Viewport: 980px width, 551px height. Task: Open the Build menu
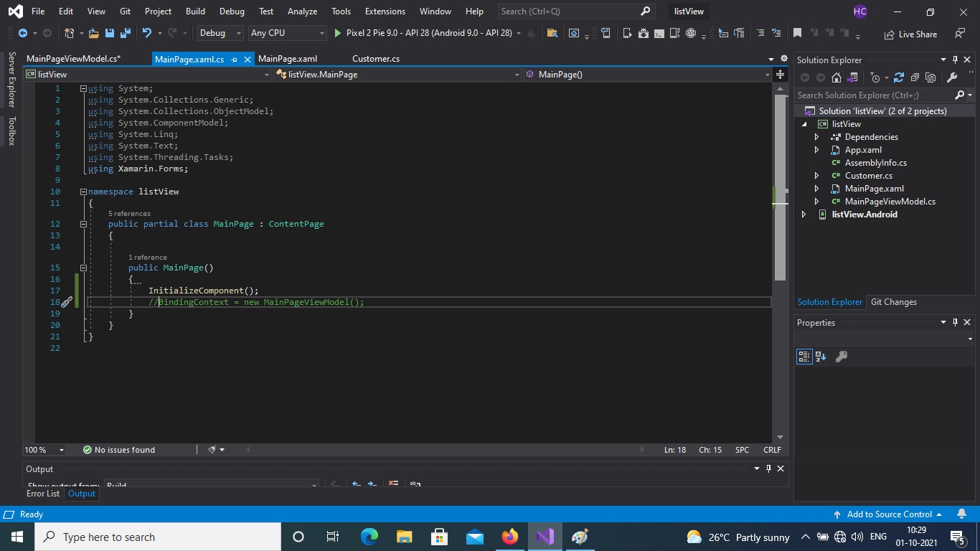(x=195, y=11)
